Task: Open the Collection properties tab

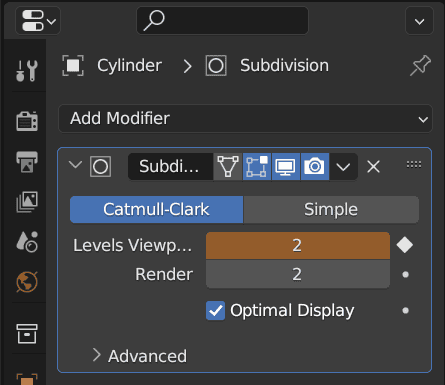Action: pos(27,333)
